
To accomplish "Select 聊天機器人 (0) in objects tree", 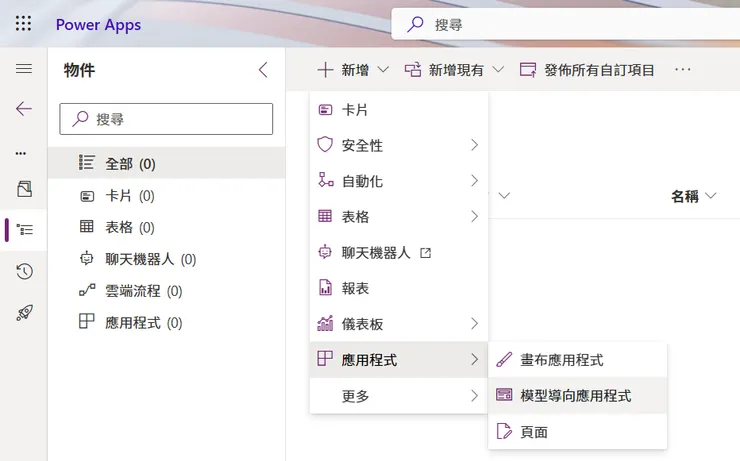I will pyautogui.click(x=167, y=259).
